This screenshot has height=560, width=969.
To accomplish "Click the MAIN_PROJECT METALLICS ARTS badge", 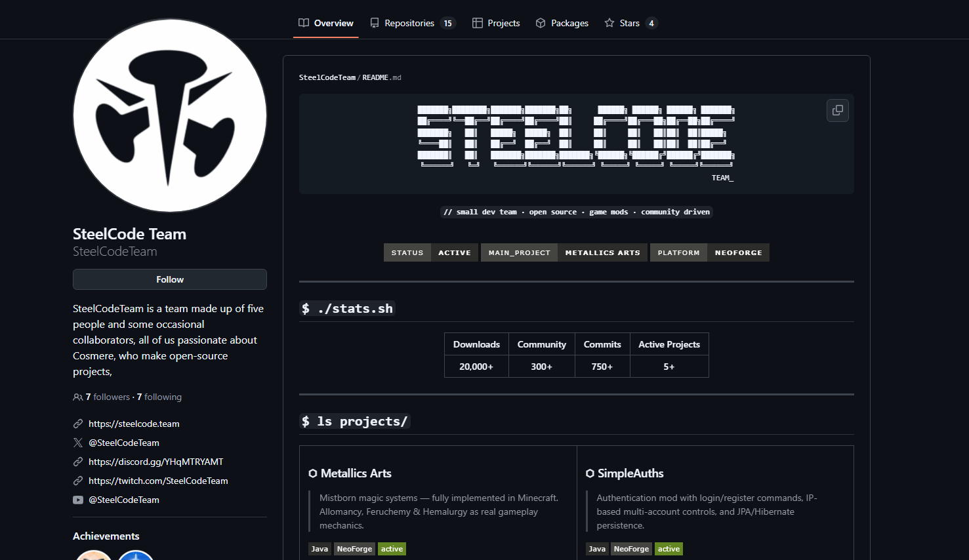I will coord(564,252).
